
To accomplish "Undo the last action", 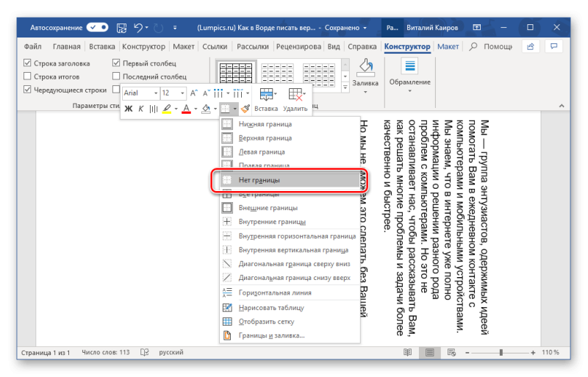I will pos(138,27).
